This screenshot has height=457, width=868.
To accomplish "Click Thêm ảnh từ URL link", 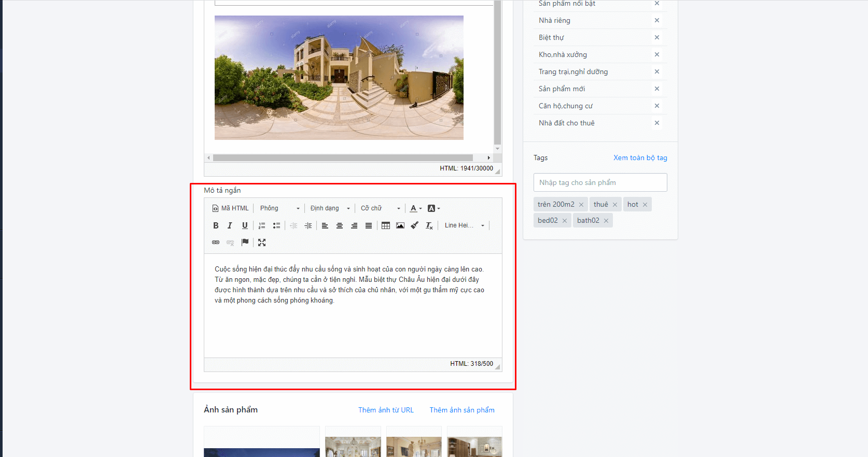I will tap(386, 410).
